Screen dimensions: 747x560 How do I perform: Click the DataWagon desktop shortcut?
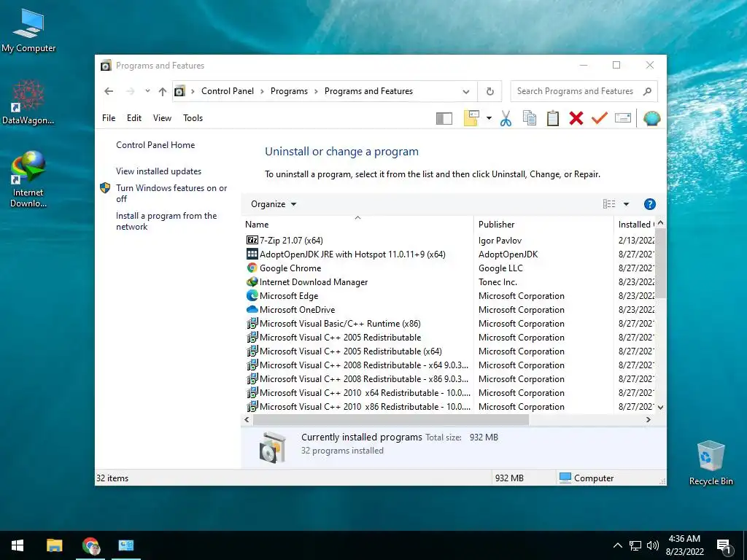coord(28,102)
